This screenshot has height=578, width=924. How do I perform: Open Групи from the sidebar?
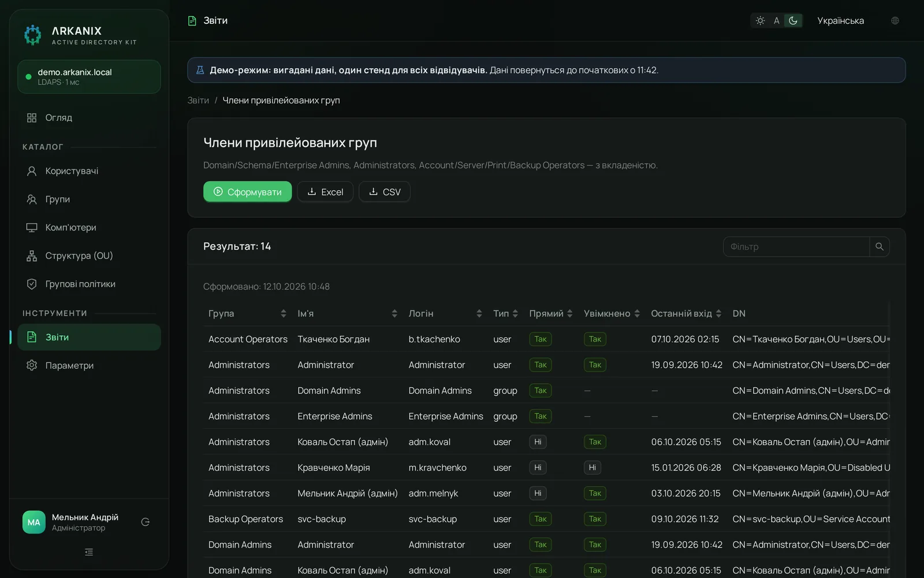(89, 199)
